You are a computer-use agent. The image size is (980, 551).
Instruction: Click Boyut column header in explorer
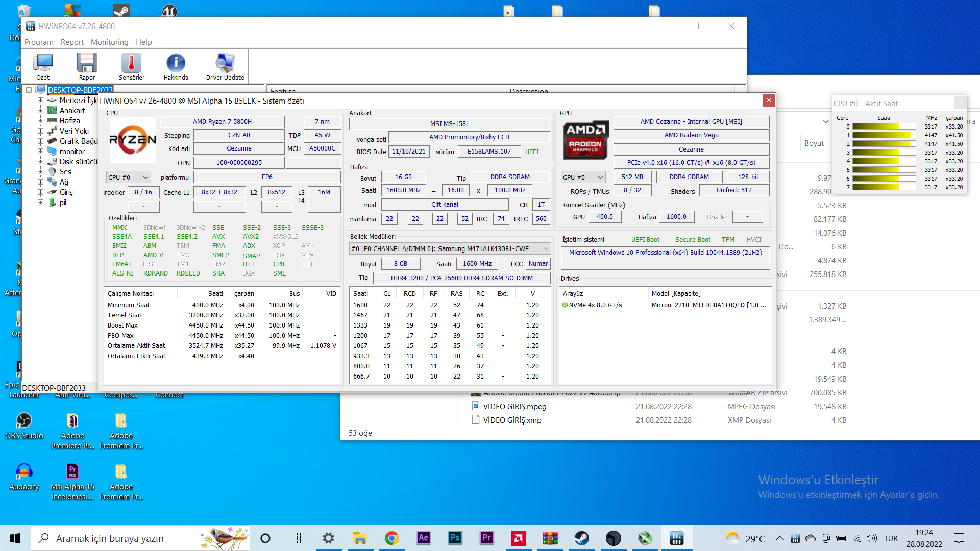click(814, 143)
